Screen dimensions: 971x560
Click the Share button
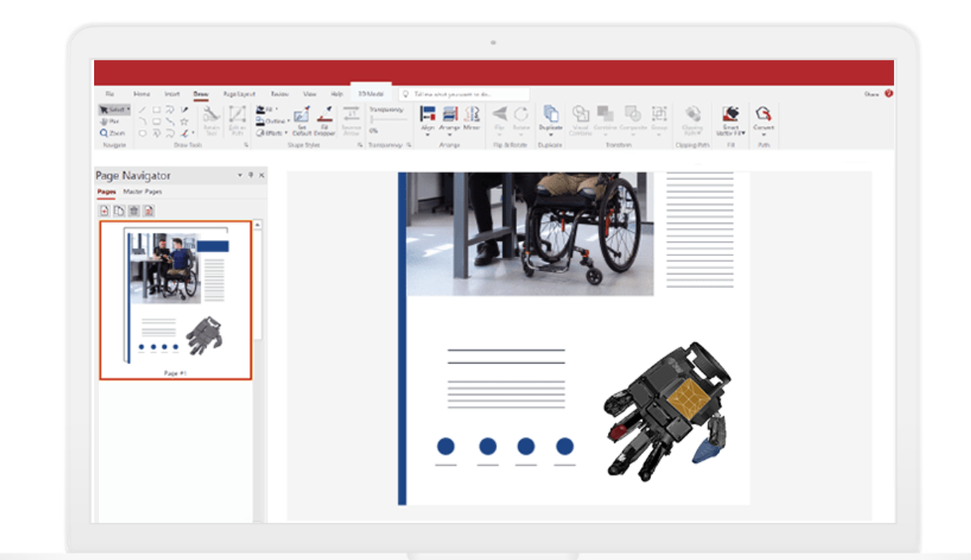(871, 93)
